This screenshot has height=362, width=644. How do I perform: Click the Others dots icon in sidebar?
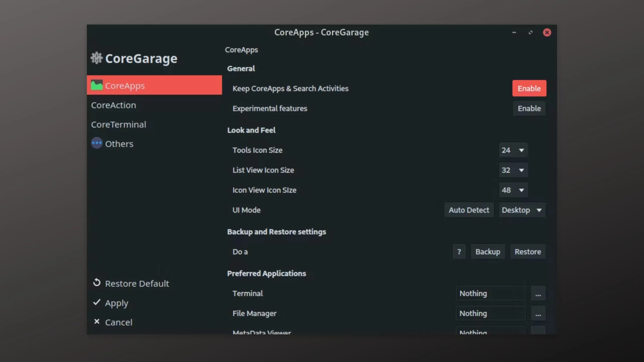click(x=97, y=143)
